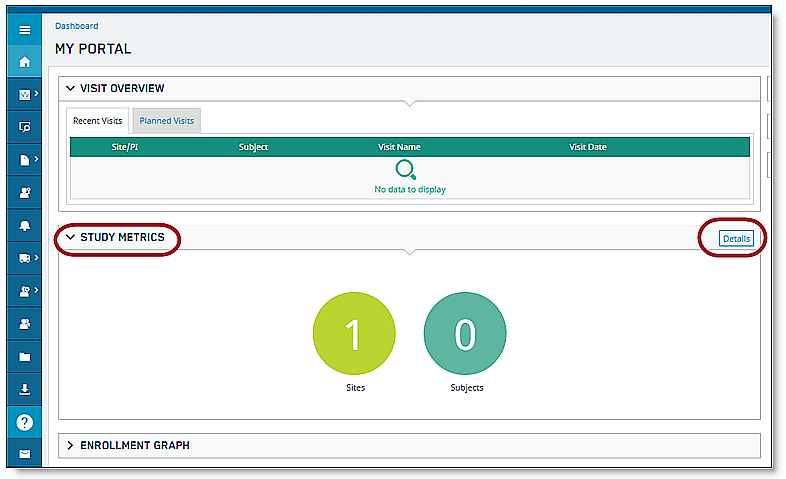Collapse the Visit Overview section

[x=71, y=89]
